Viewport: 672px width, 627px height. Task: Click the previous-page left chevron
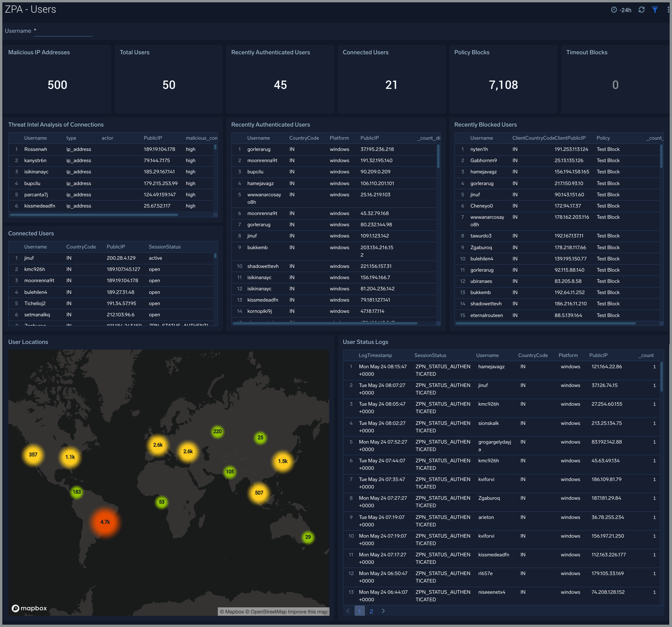pos(348,611)
